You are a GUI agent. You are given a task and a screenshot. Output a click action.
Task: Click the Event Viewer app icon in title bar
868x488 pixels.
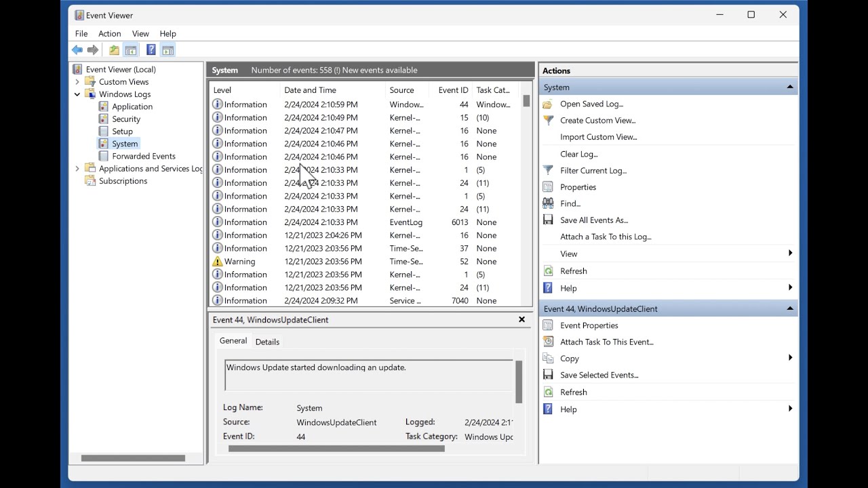80,15
